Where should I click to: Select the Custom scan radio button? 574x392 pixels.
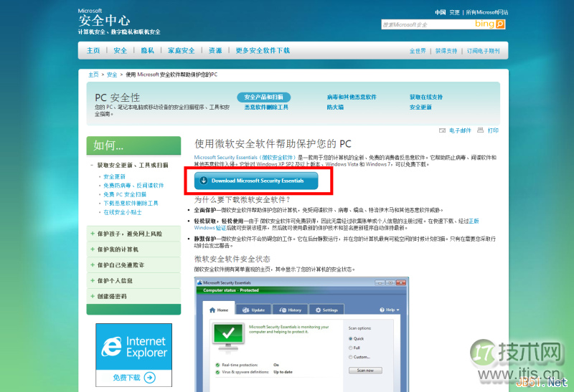tap(350, 357)
